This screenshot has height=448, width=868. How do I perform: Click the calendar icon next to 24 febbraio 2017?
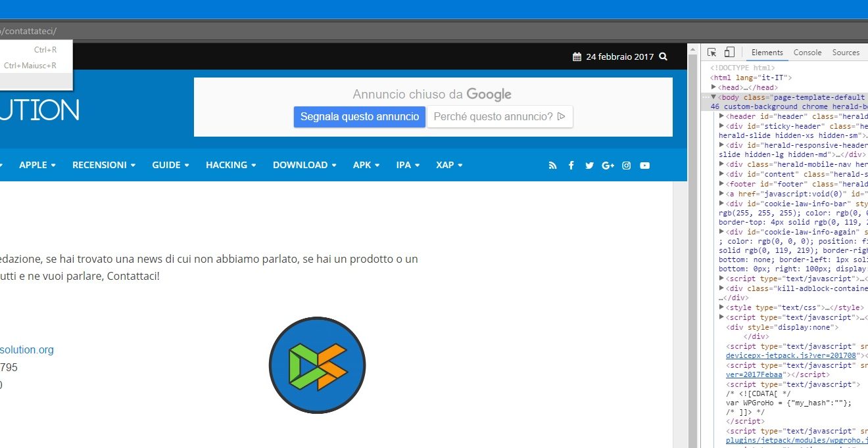click(x=577, y=56)
